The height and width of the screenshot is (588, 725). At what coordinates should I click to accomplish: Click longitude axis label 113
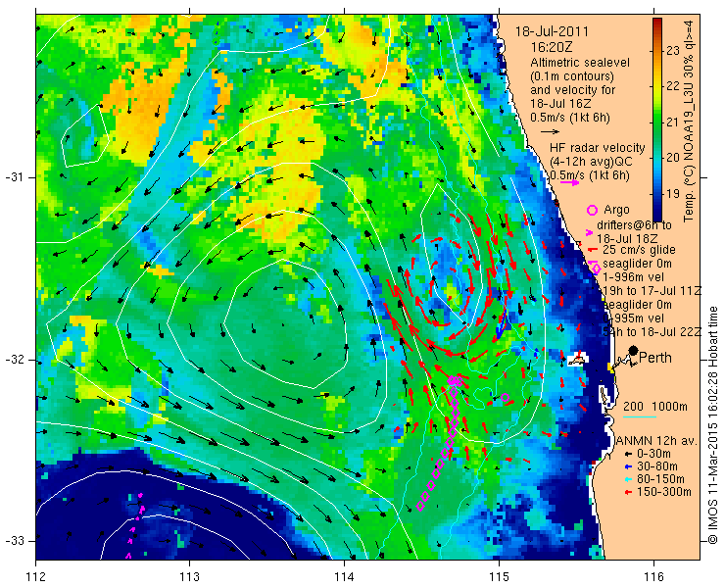(x=189, y=576)
